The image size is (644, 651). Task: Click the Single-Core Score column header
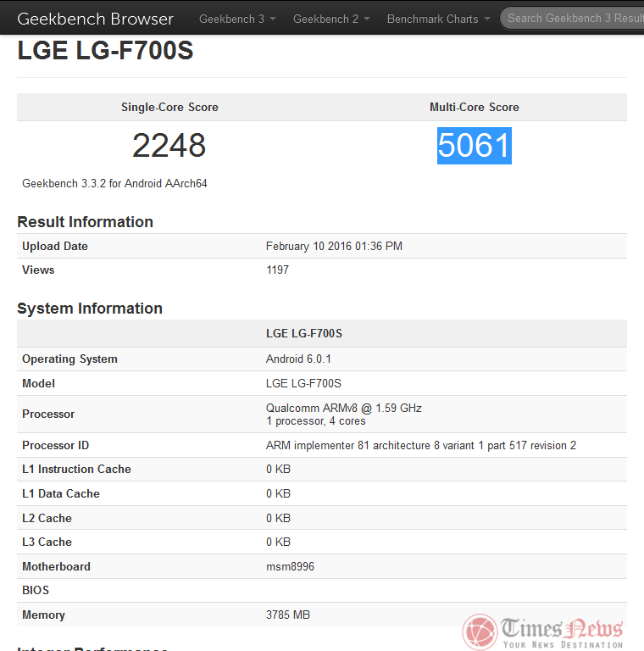pyautogui.click(x=169, y=107)
